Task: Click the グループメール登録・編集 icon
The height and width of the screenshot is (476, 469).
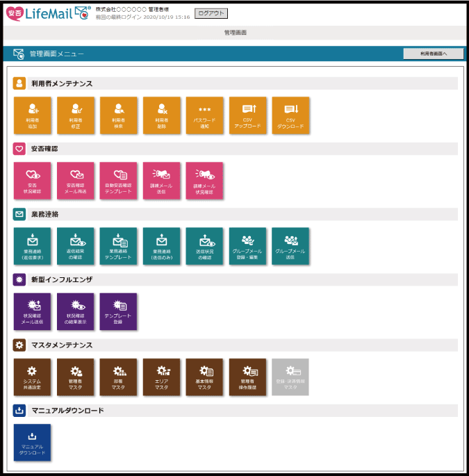Action: [x=248, y=245]
